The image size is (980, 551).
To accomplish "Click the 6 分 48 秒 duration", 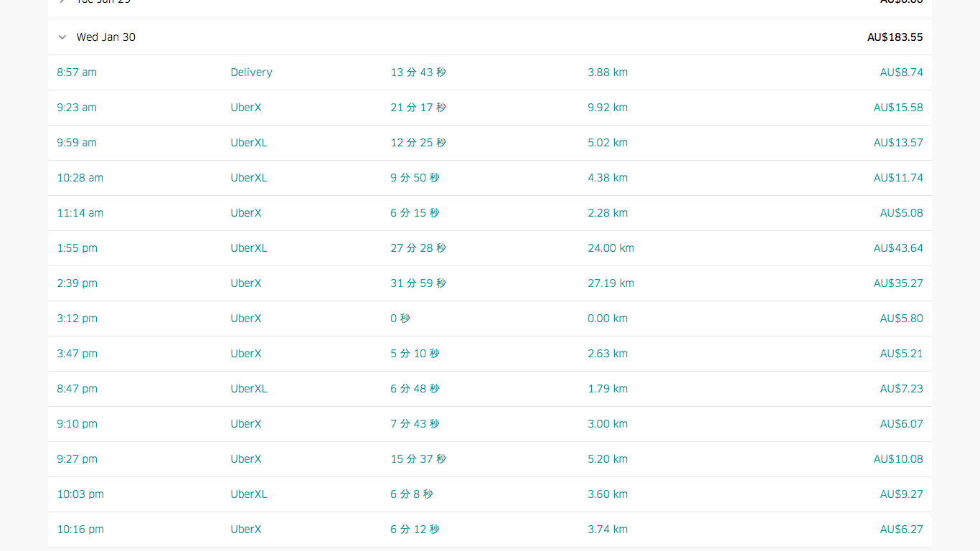I will click(x=415, y=389).
